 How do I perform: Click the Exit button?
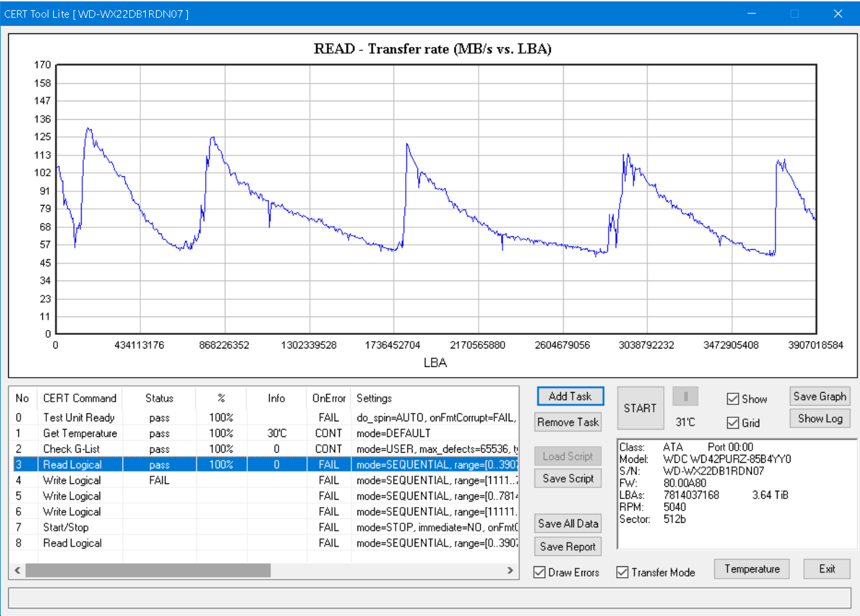pos(827,569)
